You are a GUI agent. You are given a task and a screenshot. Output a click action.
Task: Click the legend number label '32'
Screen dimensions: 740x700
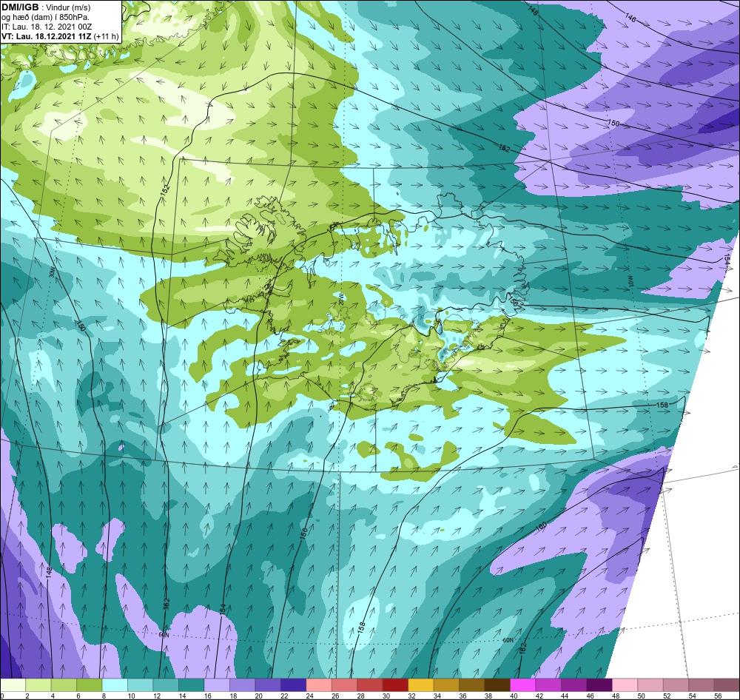coord(412,696)
